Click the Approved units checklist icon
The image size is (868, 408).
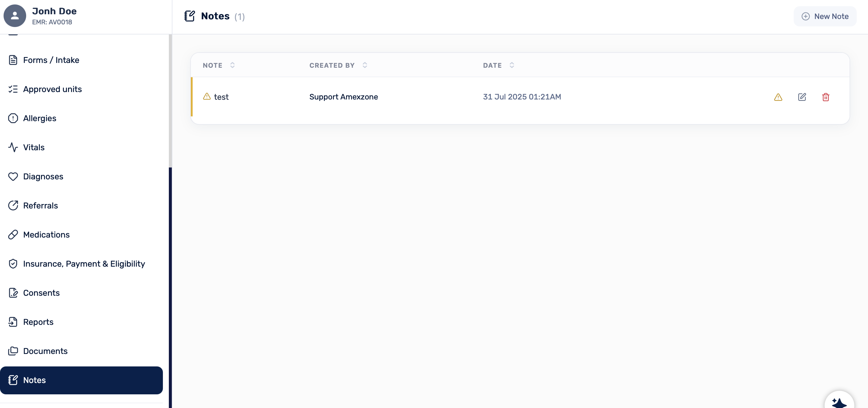(x=13, y=89)
